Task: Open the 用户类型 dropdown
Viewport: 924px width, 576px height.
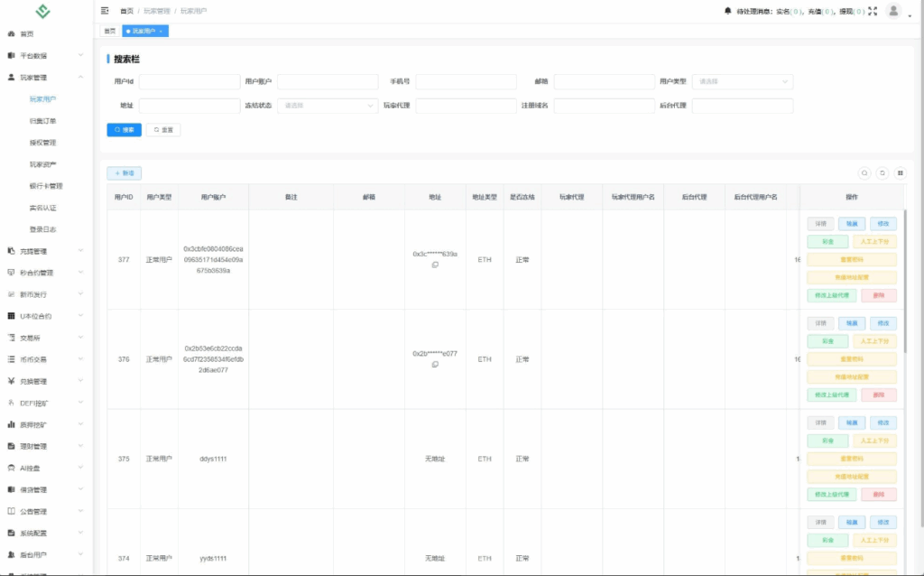Action: click(x=743, y=81)
